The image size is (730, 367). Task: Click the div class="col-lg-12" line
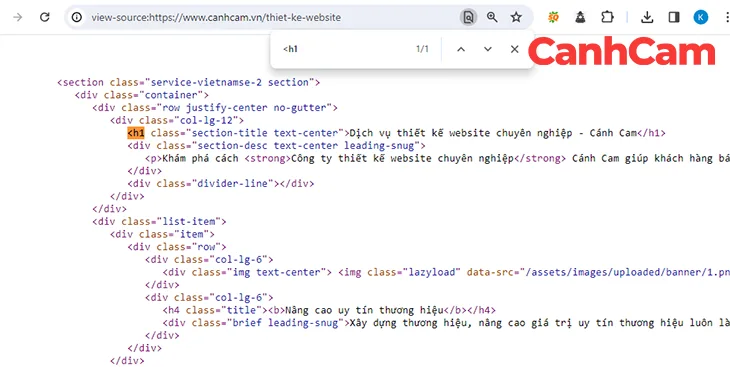click(x=177, y=120)
